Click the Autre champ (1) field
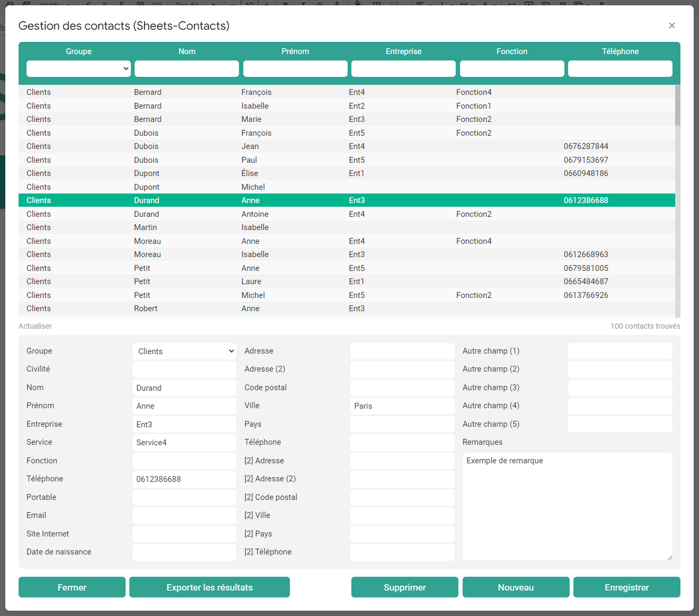 point(620,351)
